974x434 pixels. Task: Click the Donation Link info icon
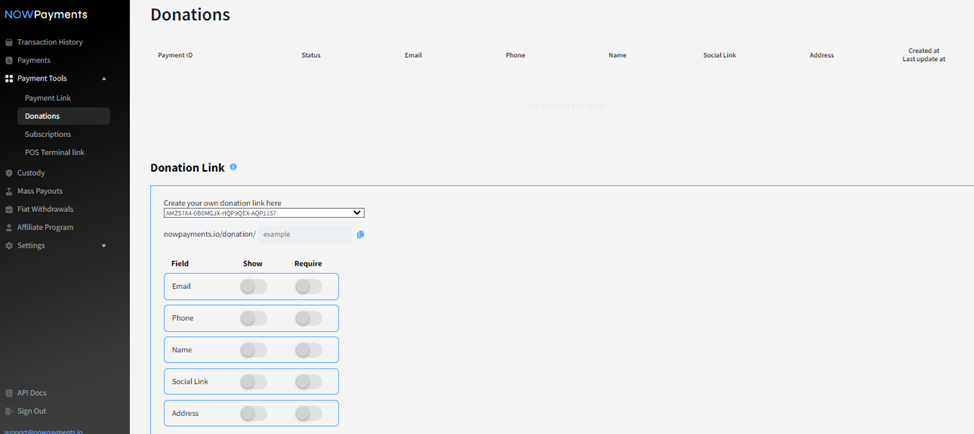tap(234, 167)
